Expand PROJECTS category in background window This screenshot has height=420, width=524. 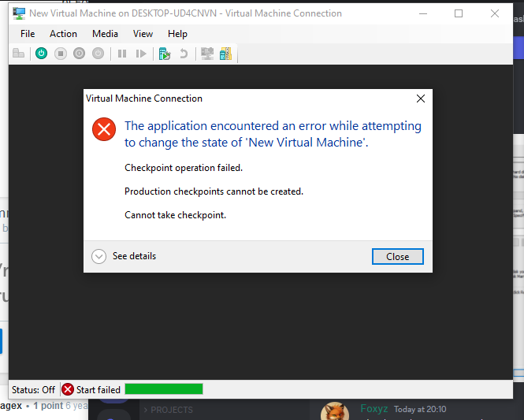(x=169, y=410)
